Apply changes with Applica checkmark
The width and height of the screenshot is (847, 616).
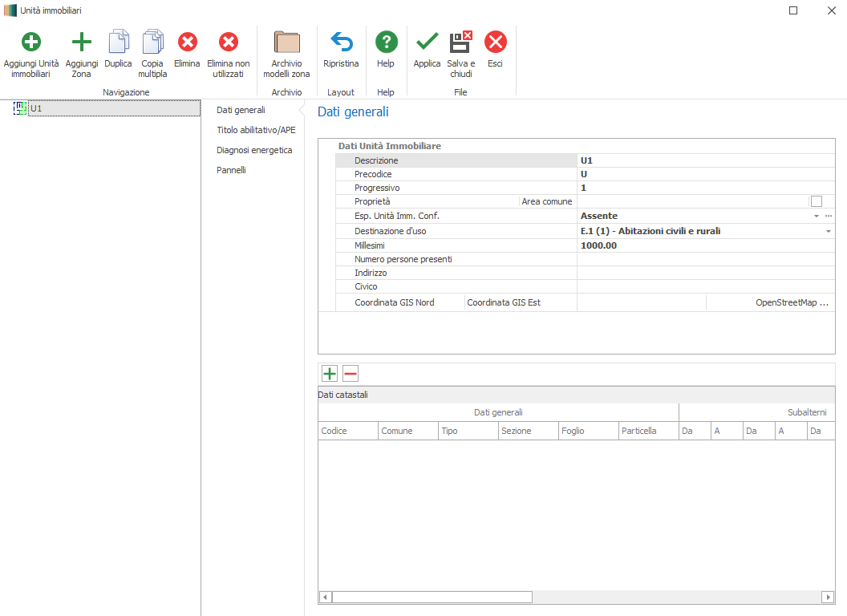(427, 43)
